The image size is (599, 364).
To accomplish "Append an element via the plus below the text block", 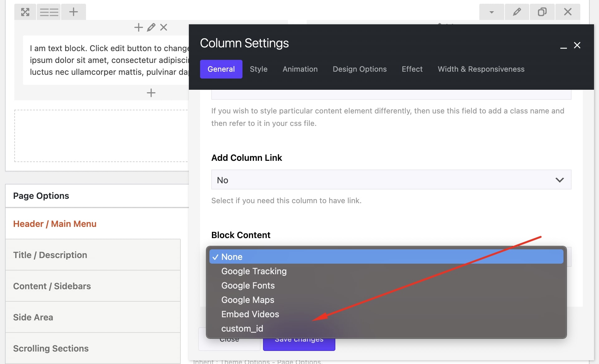I will (151, 93).
